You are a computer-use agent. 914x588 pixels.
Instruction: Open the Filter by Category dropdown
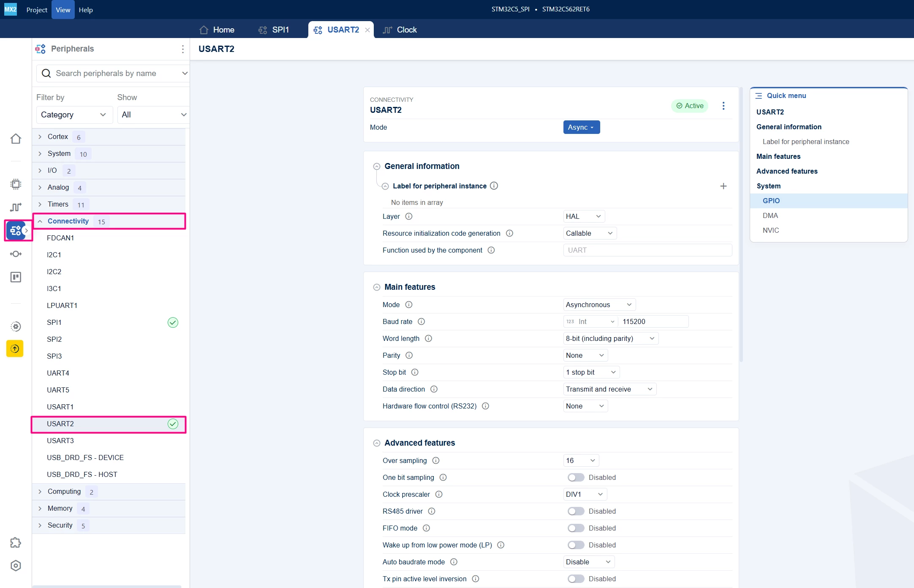pyautogui.click(x=74, y=115)
